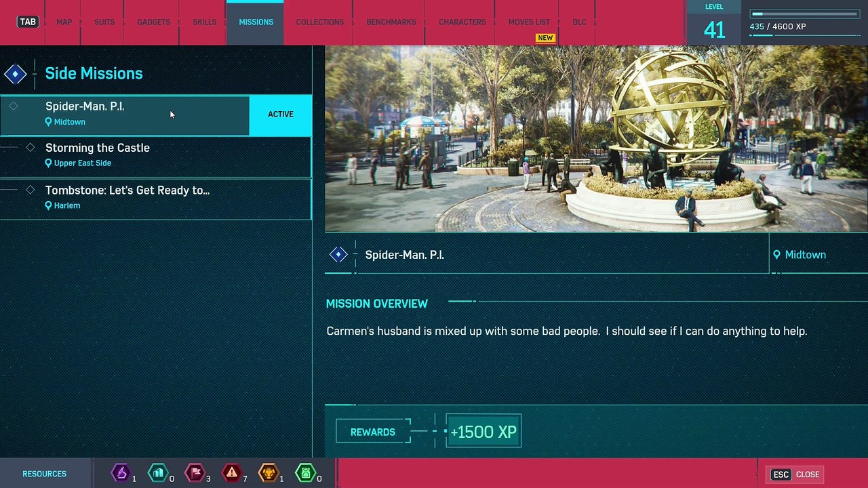This screenshot has height=488, width=868.
Task: Switch to the DLC tab
Action: pos(579,22)
